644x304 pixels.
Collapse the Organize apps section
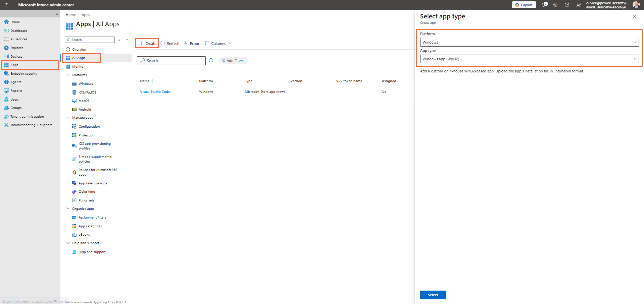click(68, 209)
